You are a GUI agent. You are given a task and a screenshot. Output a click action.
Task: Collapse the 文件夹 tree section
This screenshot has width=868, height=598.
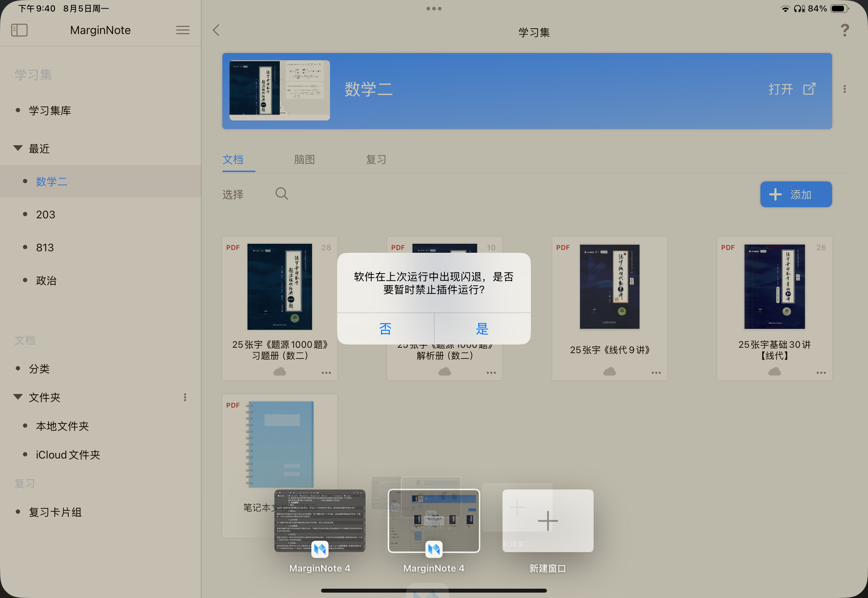point(18,397)
